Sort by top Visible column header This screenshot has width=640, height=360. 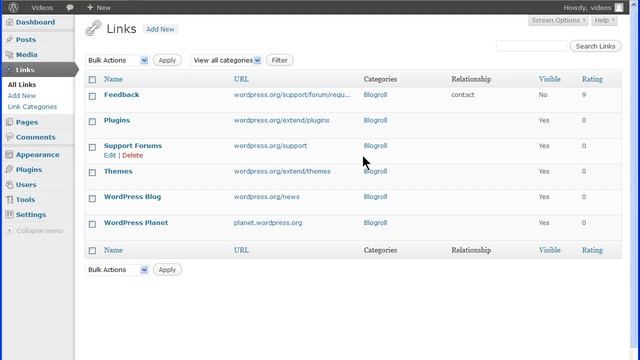pos(549,79)
